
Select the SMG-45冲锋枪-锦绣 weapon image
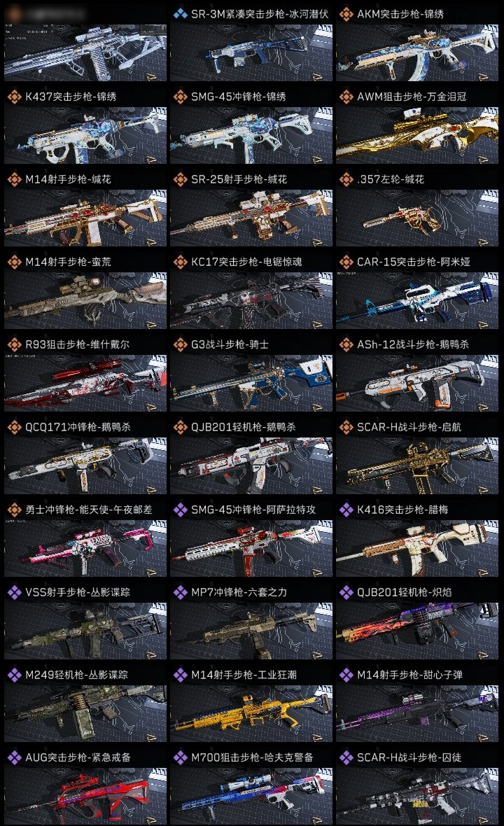pyautogui.click(x=251, y=135)
